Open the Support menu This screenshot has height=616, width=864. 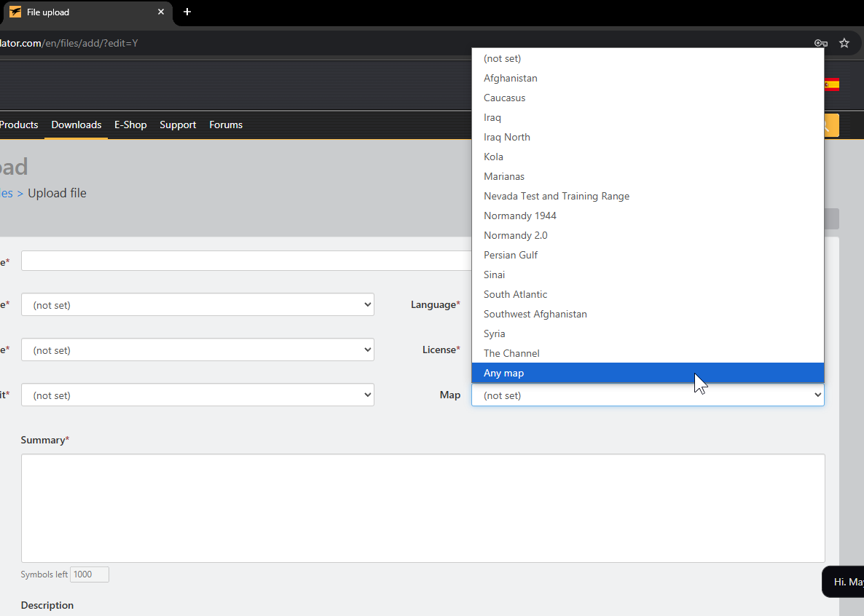178,125
